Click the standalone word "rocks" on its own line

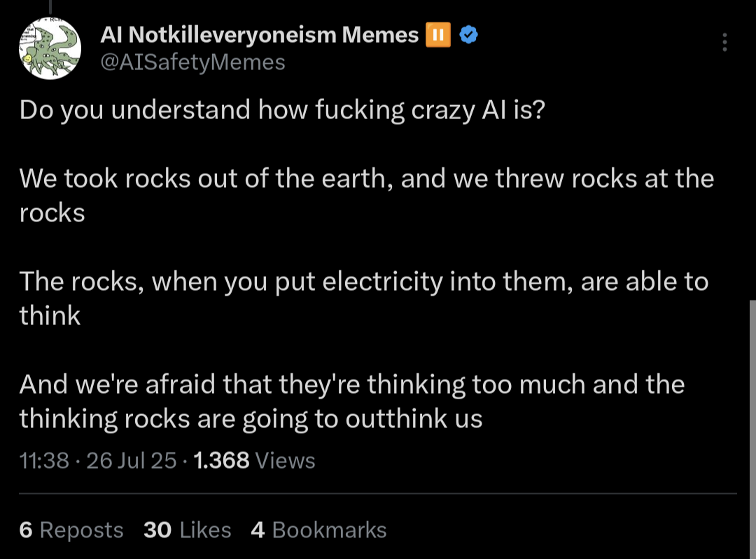tap(52, 213)
